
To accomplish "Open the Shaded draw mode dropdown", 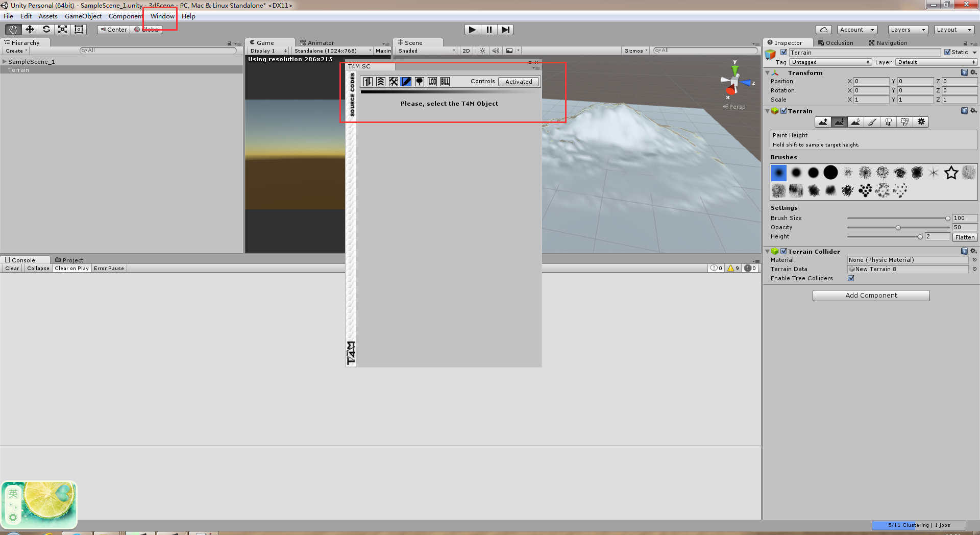I will [x=427, y=51].
